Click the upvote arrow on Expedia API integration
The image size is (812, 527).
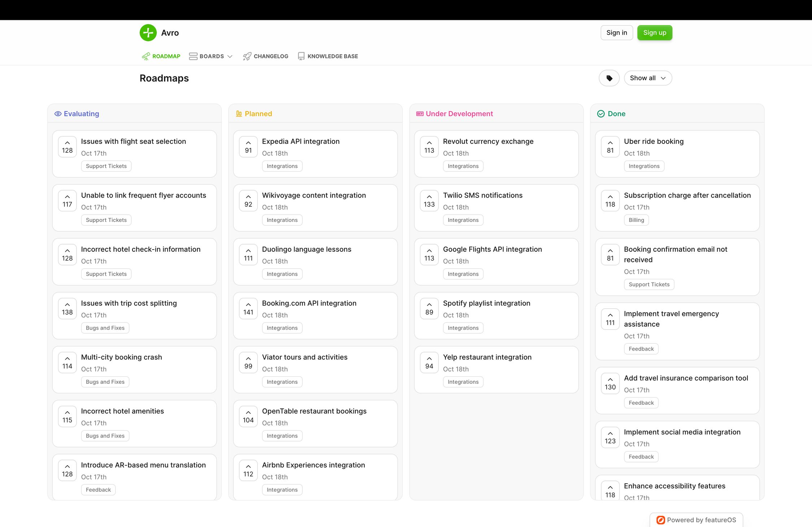[x=248, y=142]
